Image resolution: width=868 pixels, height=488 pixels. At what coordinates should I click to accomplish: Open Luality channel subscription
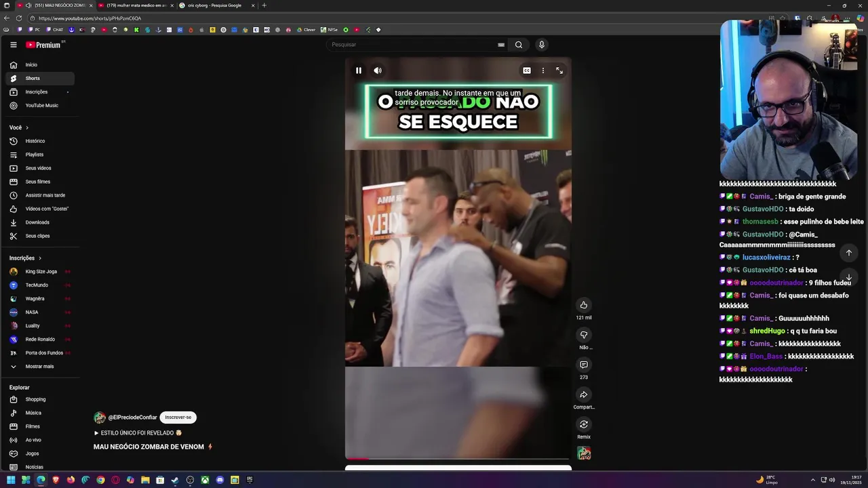[x=40, y=326]
